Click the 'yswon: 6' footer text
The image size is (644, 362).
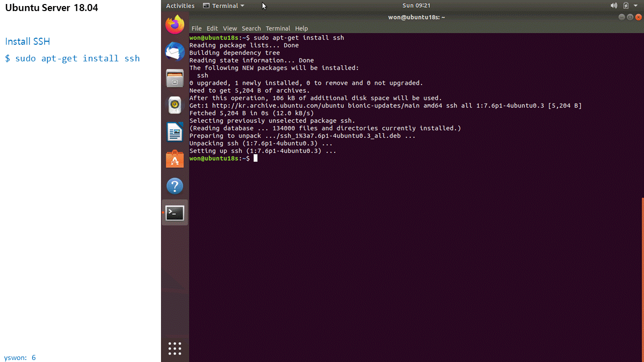(20, 358)
